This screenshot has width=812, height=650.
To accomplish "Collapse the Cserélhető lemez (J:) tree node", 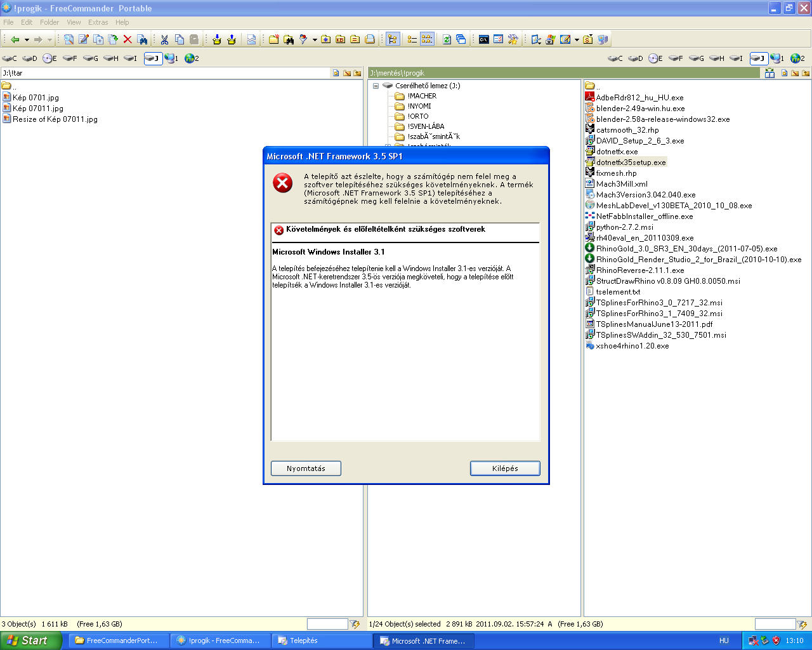I will tap(376, 86).
